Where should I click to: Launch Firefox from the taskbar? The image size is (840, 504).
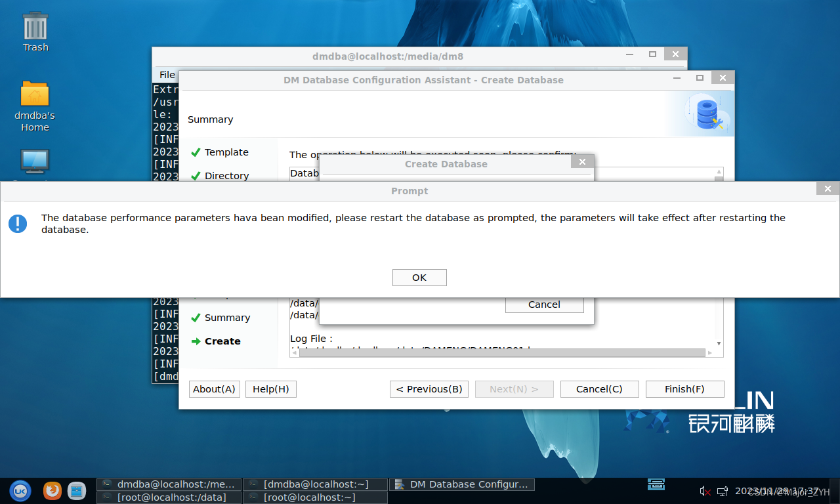[52, 490]
